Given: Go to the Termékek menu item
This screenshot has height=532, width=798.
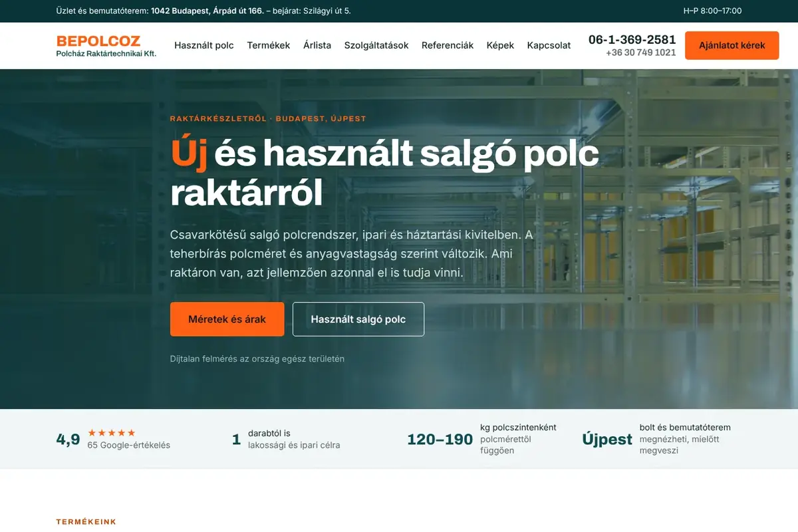Looking at the screenshot, I should click(x=269, y=45).
